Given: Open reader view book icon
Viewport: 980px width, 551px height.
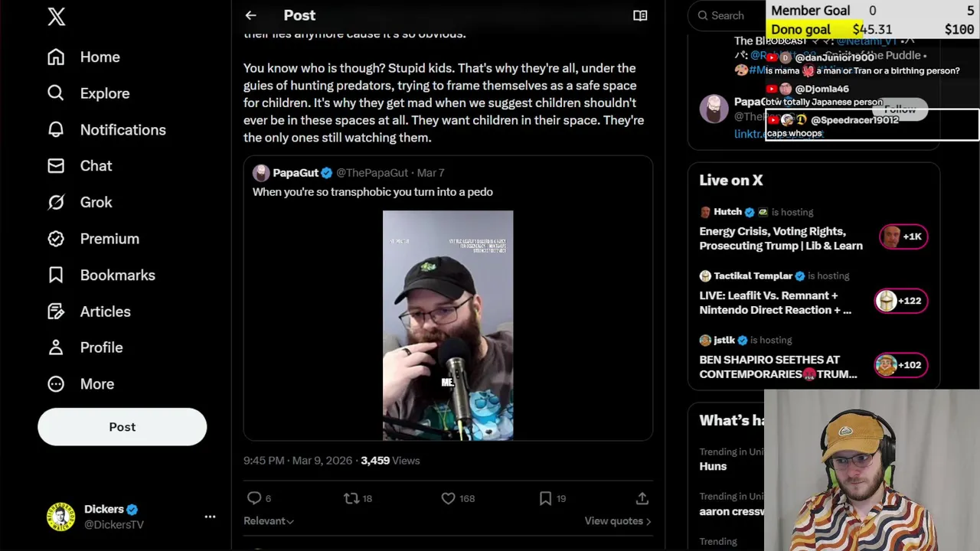Looking at the screenshot, I should (640, 15).
